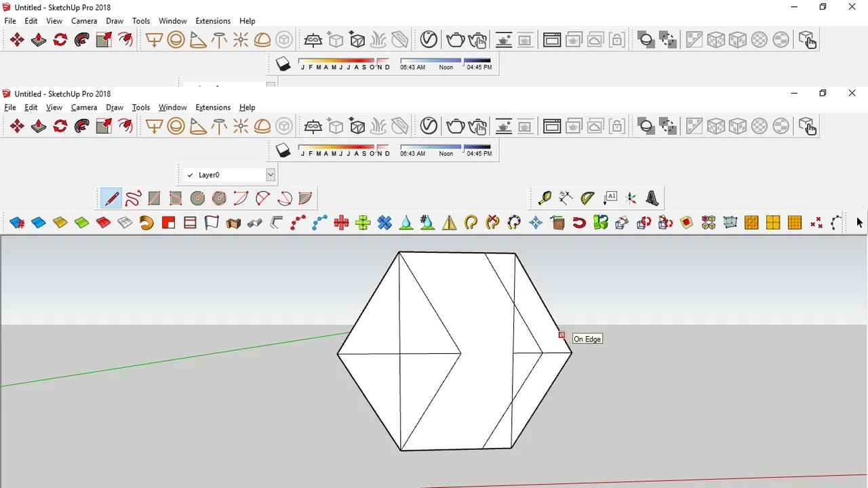Add V-Ray dome light in background window
868x488 pixels.
coord(262,40)
